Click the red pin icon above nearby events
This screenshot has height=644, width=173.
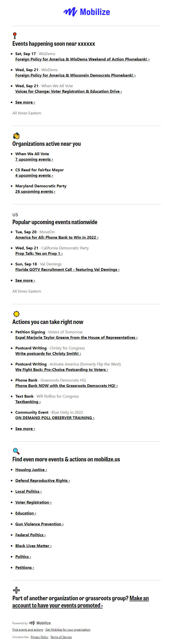15,36
